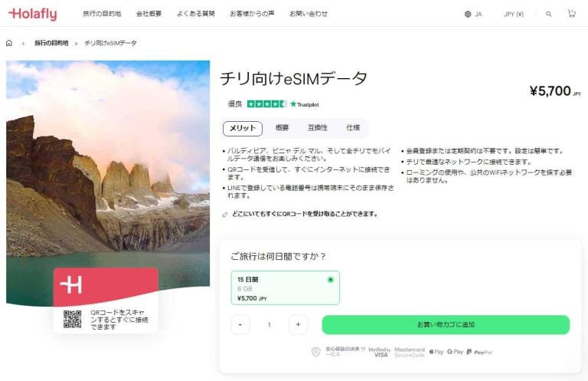Open the よくある質問 nav item
This screenshot has width=588, height=381.
(195, 14)
